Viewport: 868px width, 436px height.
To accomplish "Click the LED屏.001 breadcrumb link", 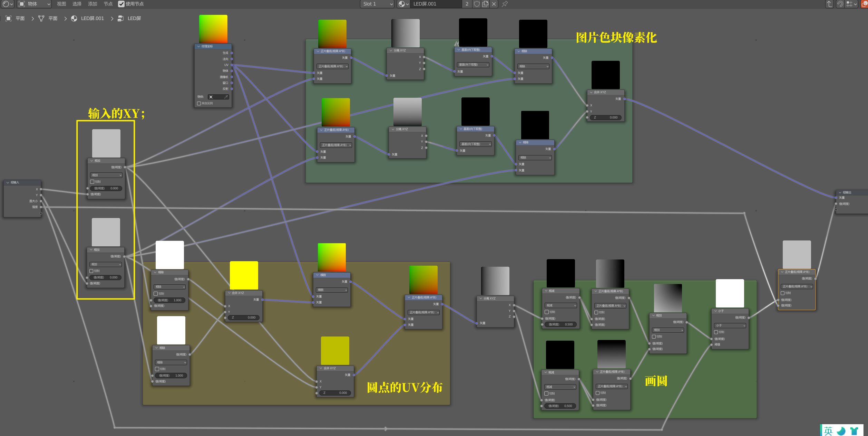I will (92, 18).
